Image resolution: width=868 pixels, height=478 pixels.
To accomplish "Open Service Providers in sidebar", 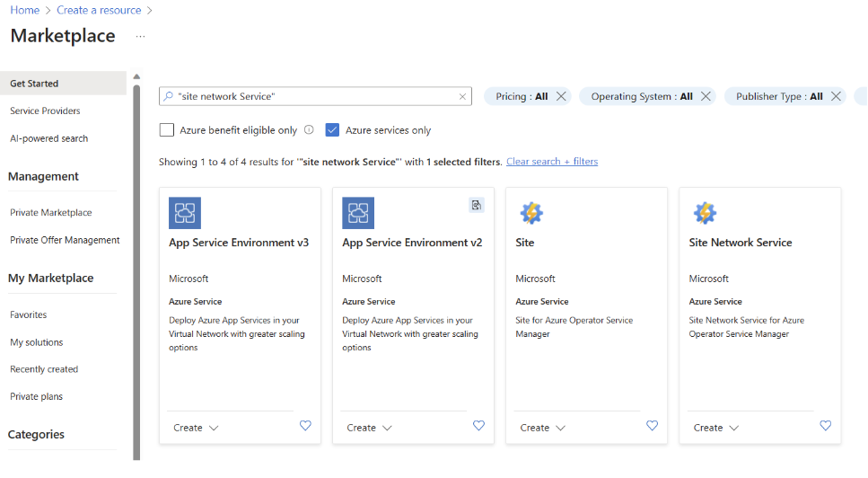I will click(45, 111).
